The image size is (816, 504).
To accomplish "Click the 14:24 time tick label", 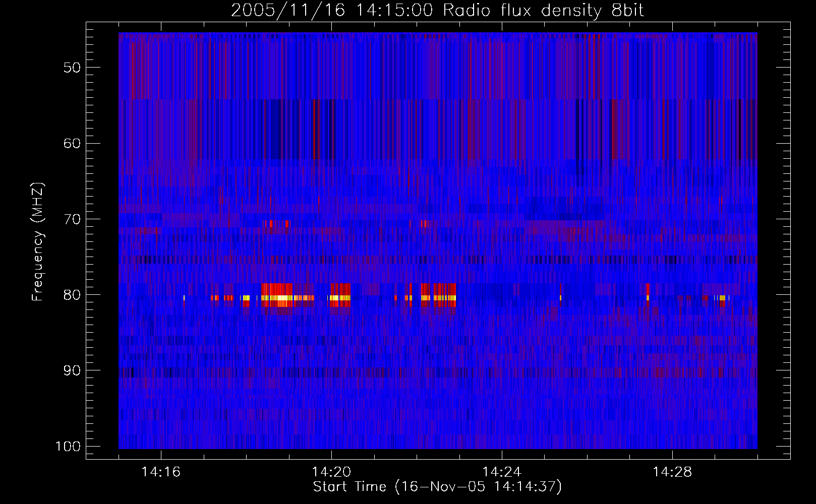I will pos(502,472).
